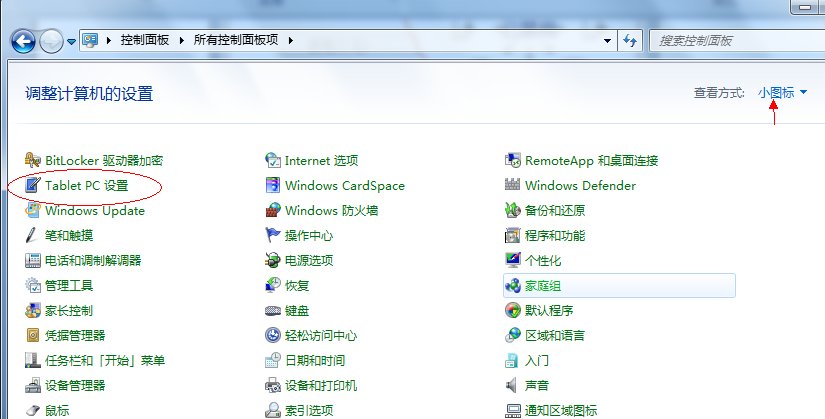Image resolution: width=825 pixels, height=419 pixels.
Task: Click the 区域和语言 globe icon
Action: coord(512,335)
